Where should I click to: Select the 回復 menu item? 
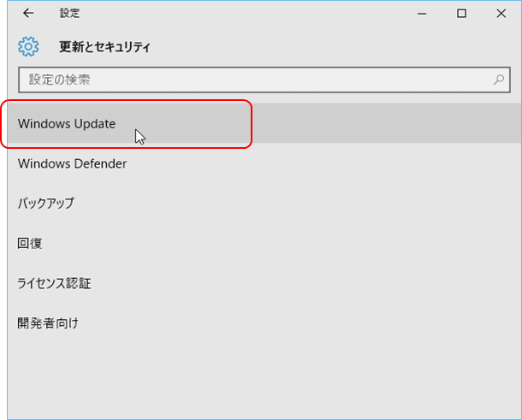click(x=264, y=243)
